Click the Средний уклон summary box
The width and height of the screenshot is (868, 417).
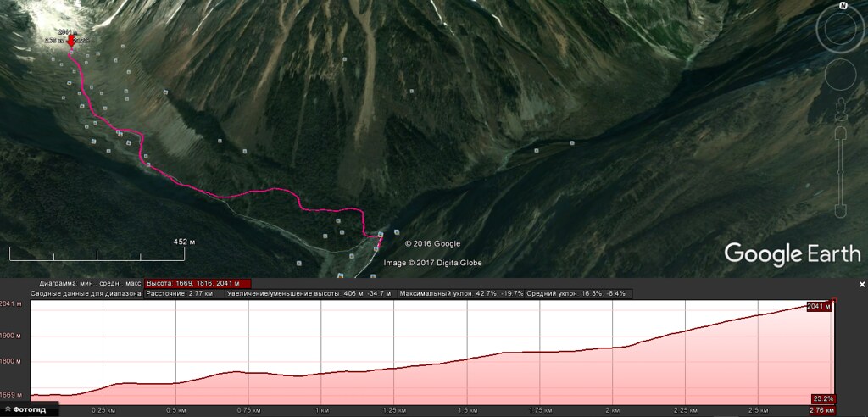[x=578, y=293]
